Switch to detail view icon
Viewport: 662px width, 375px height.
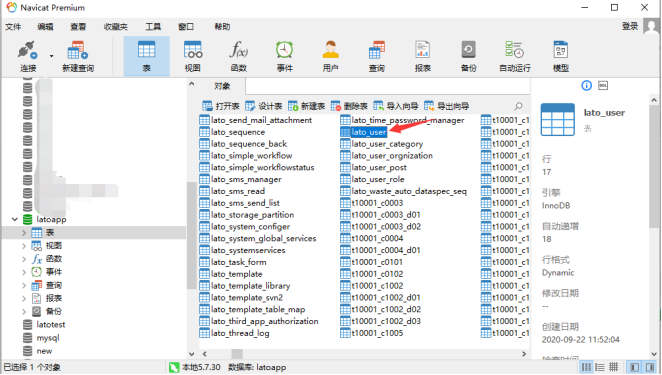click(600, 367)
